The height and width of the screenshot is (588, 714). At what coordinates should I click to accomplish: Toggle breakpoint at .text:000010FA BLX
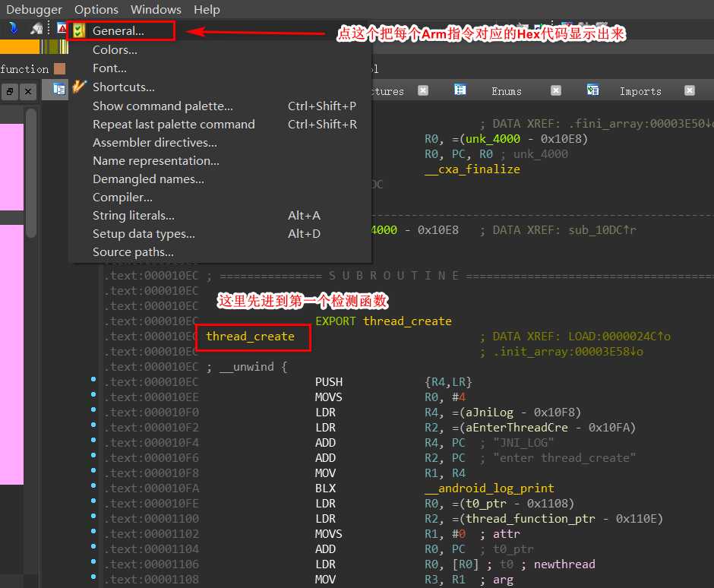[x=93, y=485]
